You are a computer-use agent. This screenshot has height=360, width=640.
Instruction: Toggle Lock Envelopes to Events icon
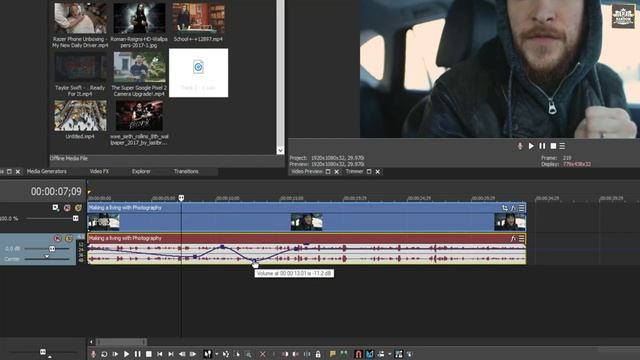[399, 354]
